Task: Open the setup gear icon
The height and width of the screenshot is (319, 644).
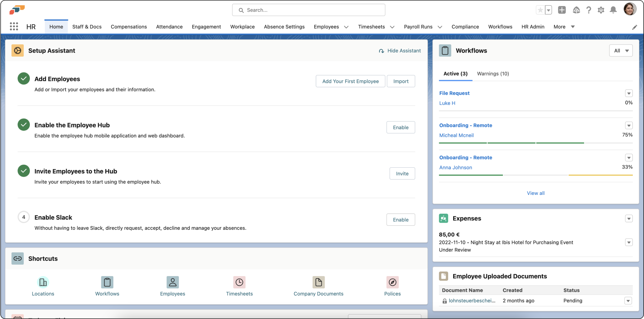Action: pyautogui.click(x=601, y=10)
